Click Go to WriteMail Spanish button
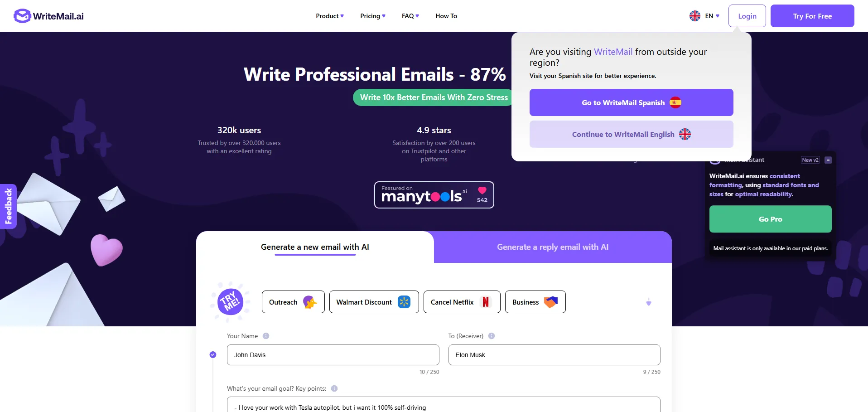The height and width of the screenshot is (412, 868). tap(632, 102)
